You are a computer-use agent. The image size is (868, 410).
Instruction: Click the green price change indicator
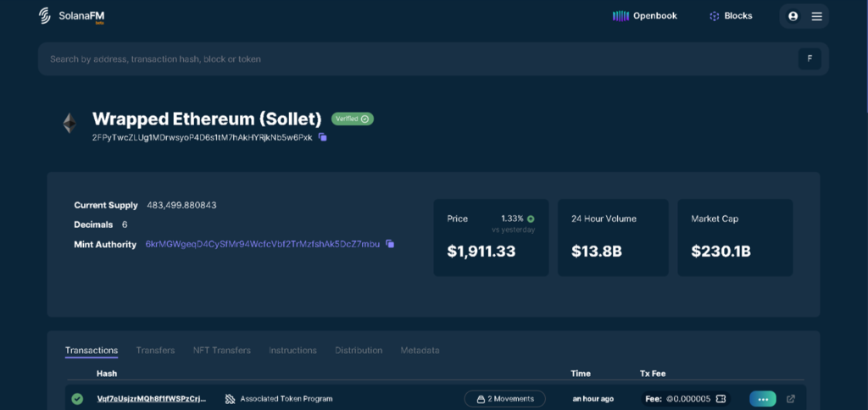(x=531, y=219)
